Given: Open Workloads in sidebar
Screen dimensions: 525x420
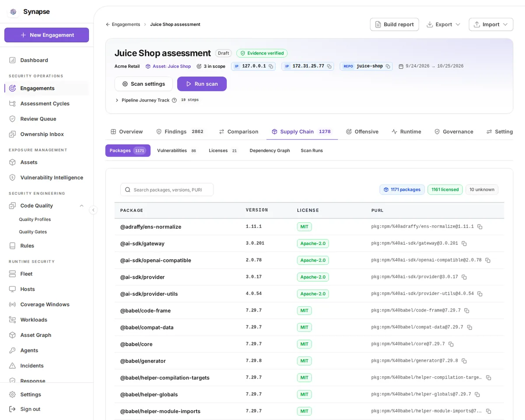Looking at the screenshot, I should point(46,320).
